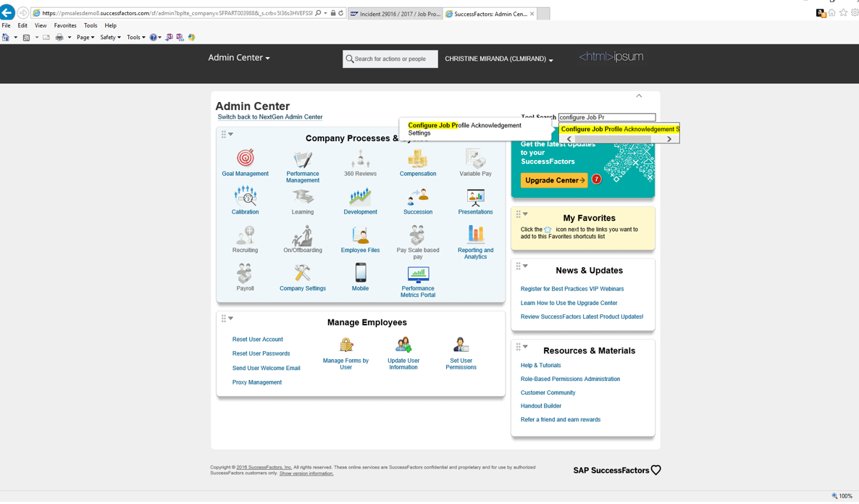859x504 pixels.
Task: Open Development icon
Action: point(360,197)
